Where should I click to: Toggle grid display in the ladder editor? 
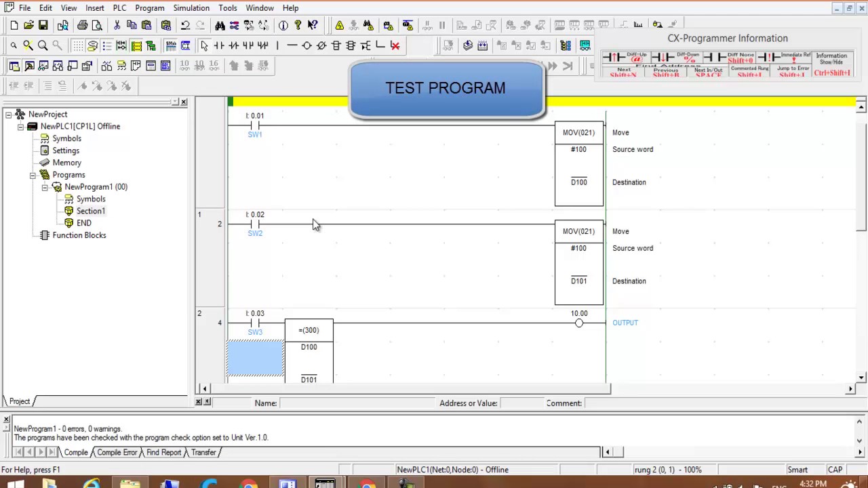(x=77, y=45)
